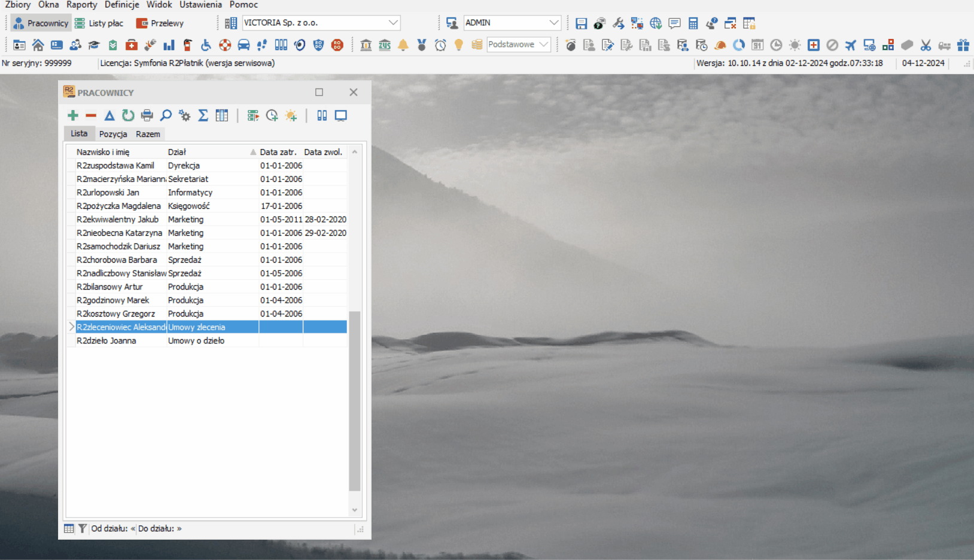This screenshot has width=974, height=560.
Task: Click the Listy płac toolbar button
Action: (x=99, y=23)
